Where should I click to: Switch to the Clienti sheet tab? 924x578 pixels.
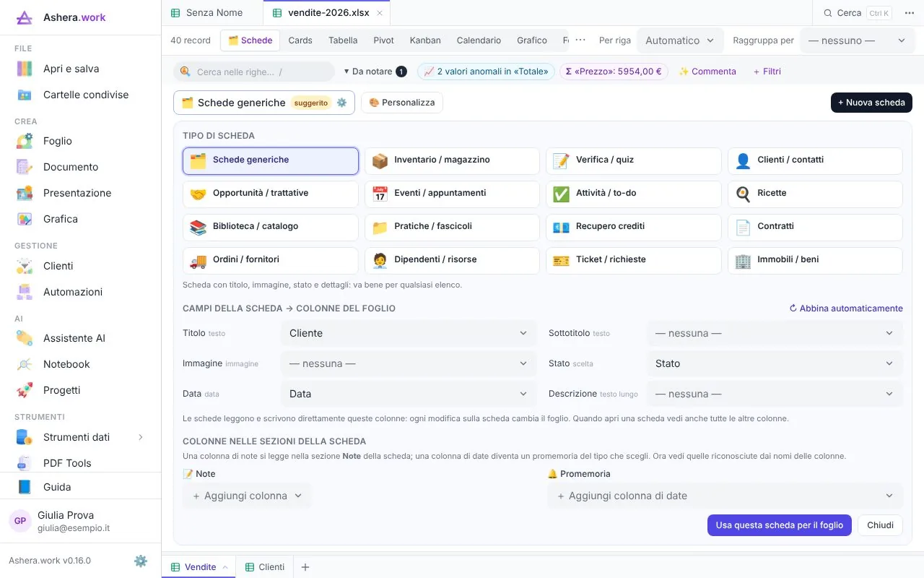coord(264,567)
